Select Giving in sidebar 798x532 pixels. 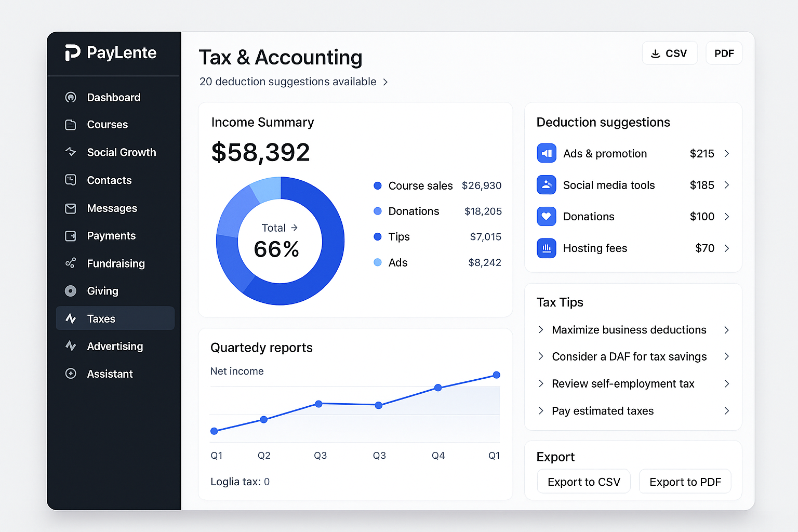[115, 291]
